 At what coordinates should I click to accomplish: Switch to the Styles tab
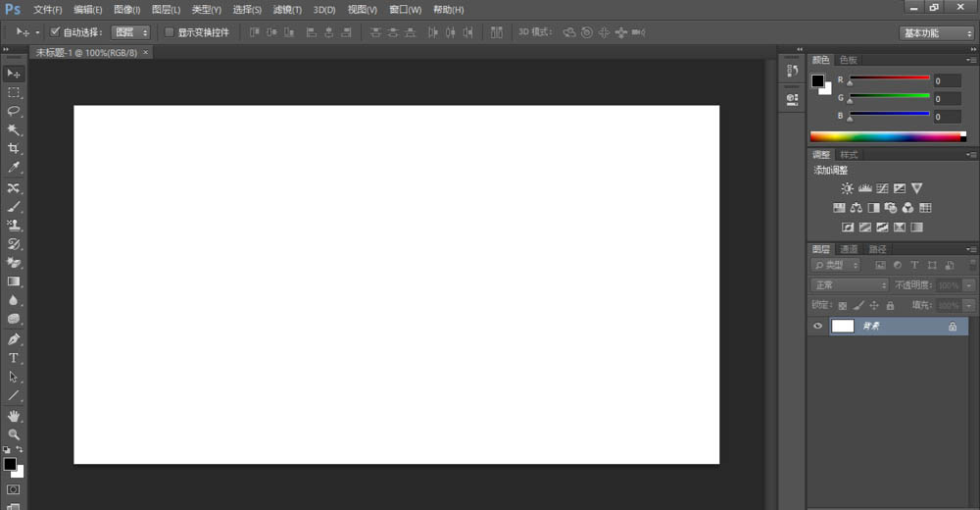(x=848, y=155)
